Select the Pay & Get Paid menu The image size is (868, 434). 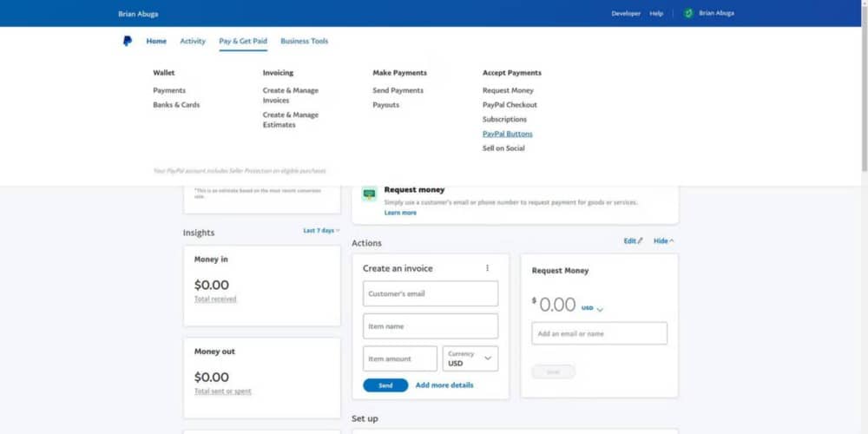tap(243, 41)
